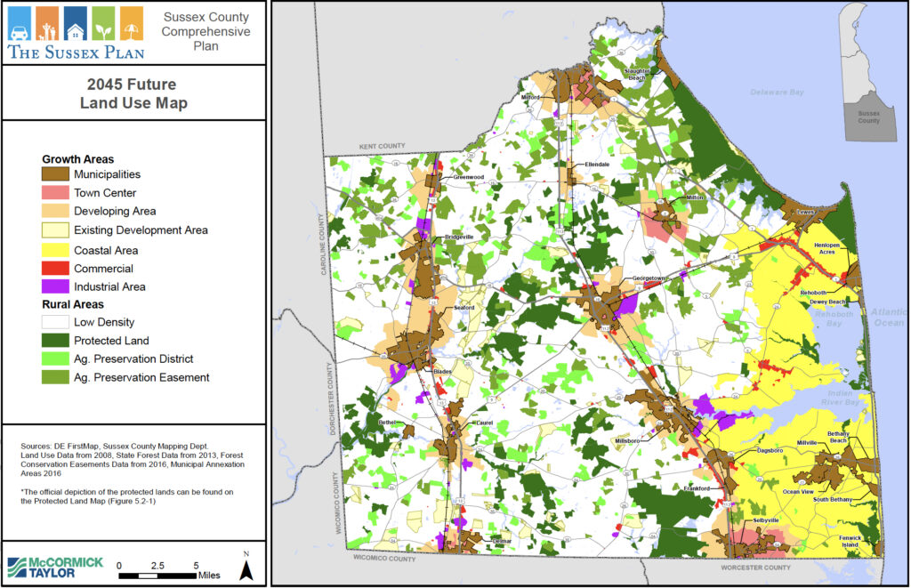Click the Ocean View label
This screenshot has height=588, width=911.
click(x=798, y=492)
